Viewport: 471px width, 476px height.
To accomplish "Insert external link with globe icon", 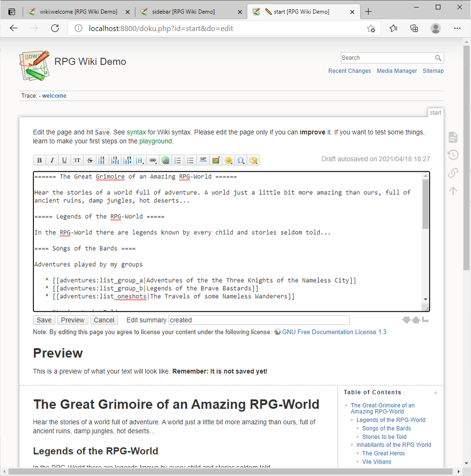I will click(165, 160).
